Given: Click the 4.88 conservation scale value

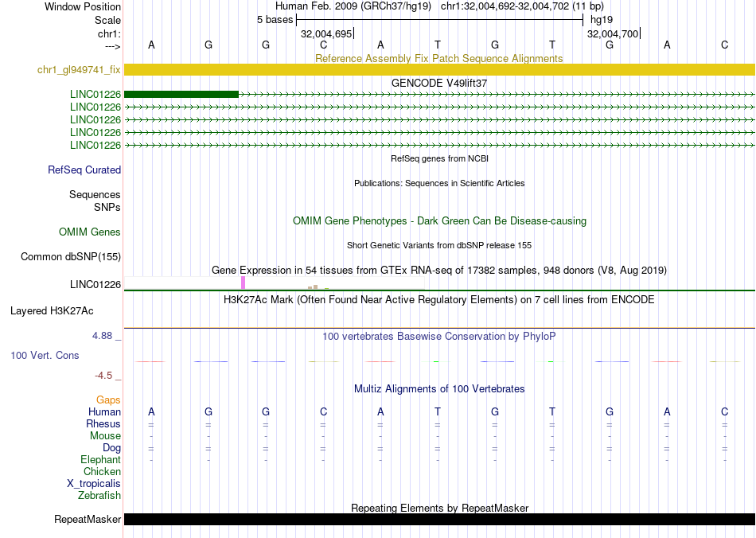Looking at the screenshot, I should pos(102,336).
